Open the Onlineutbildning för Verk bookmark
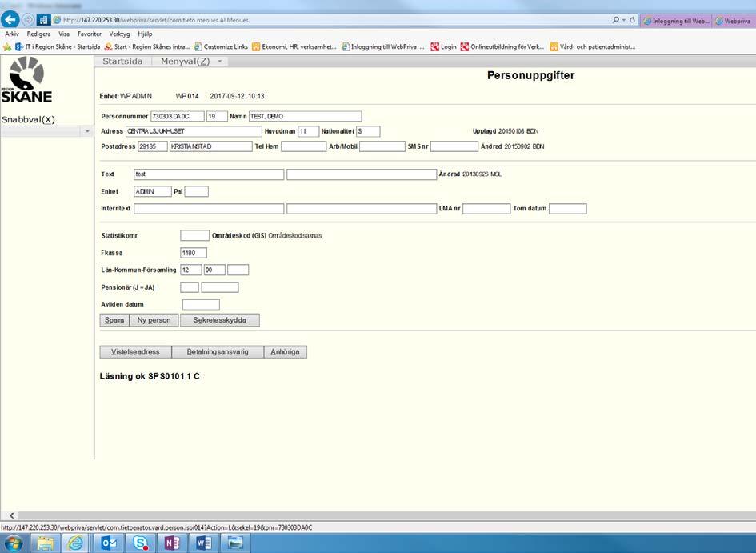The width and height of the screenshot is (756, 553). click(x=502, y=46)
